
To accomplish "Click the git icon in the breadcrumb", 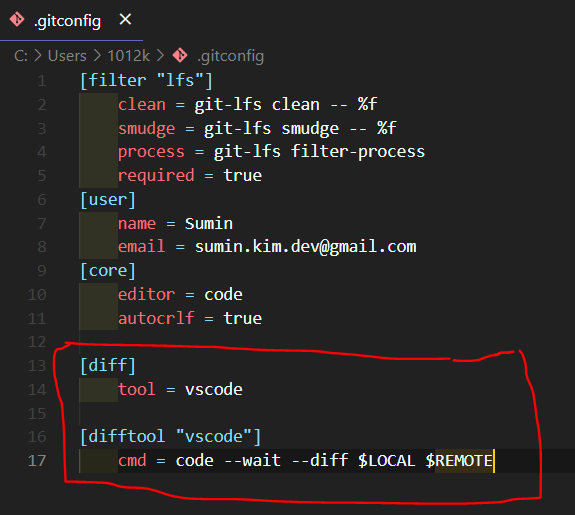I will coord(180,56).
